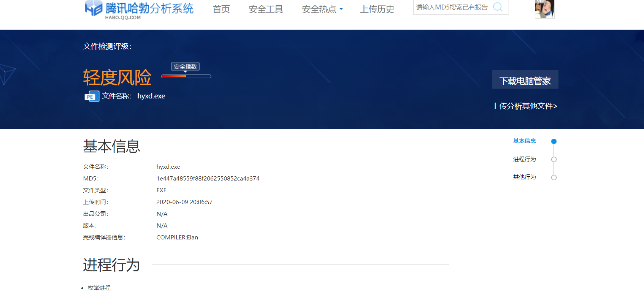
Task: Jump to 其他行为 via side navigation
Action: pos(524,177)
